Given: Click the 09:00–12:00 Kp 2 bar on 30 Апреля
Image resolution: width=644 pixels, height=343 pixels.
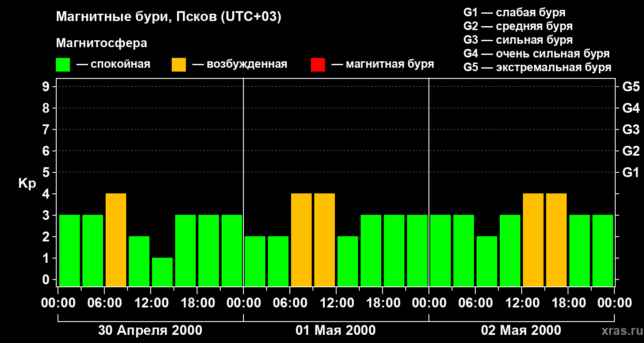Looking at the screenshot, I should 139,261.
